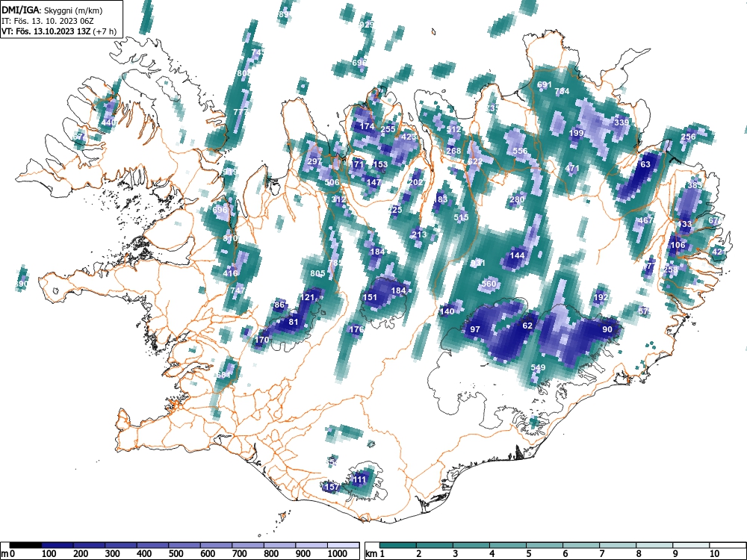
Task: Click the visibility value '144' on the map
Action: (518, 255)
